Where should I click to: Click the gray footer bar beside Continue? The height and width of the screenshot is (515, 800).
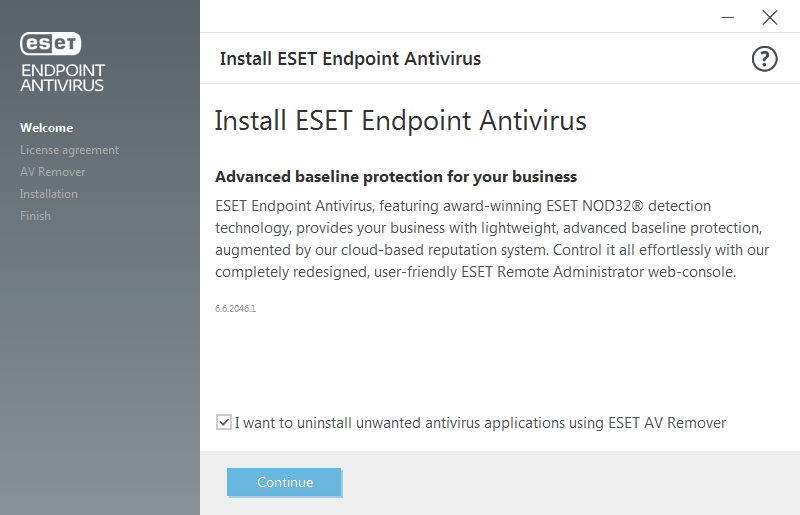coord(570,483)
